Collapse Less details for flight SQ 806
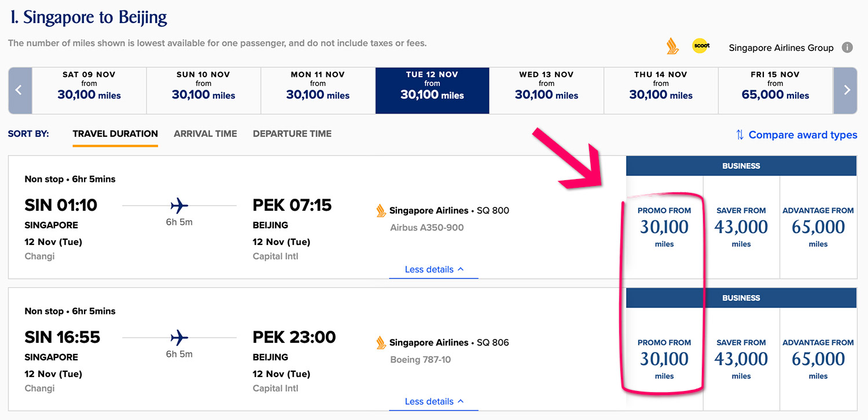 [x=434, y=401]
